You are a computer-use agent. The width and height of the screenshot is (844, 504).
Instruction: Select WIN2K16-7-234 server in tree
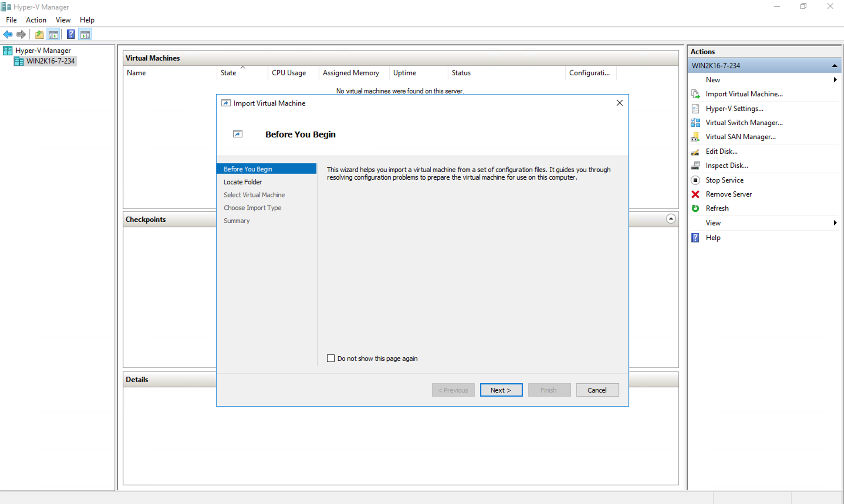coord(50,61)
